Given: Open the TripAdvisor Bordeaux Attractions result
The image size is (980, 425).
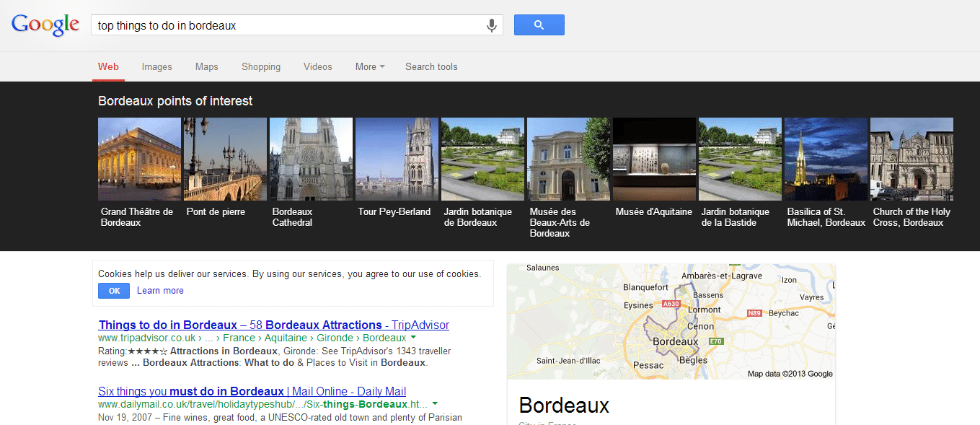Looking at the screenshot, I should tap(274, 325).
